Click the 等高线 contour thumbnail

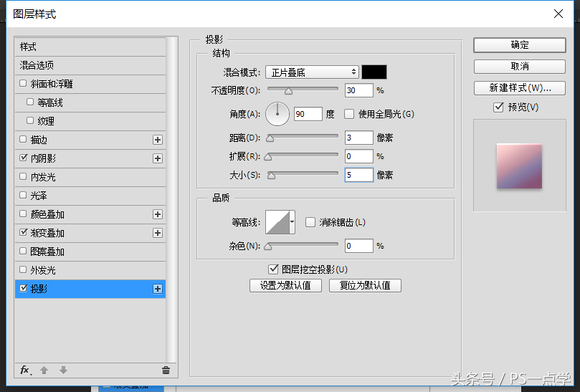tap(277, 222)
